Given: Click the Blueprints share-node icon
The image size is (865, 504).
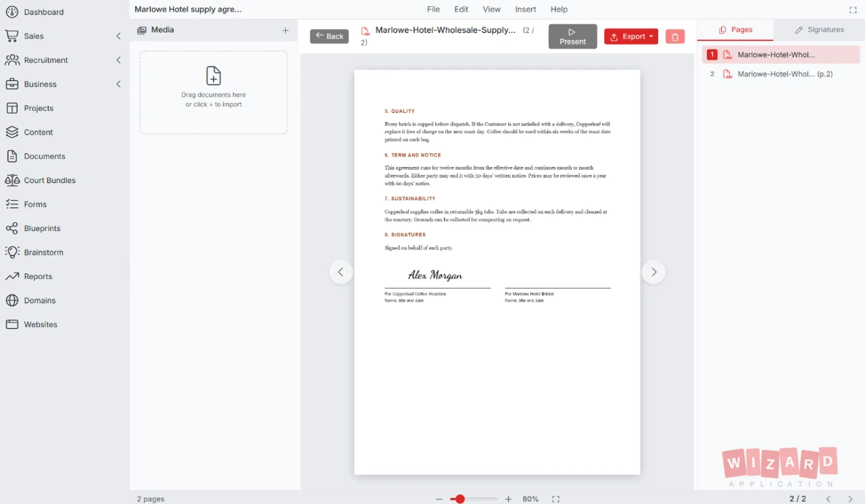Looking at the screenshot, I should [11, 228].
